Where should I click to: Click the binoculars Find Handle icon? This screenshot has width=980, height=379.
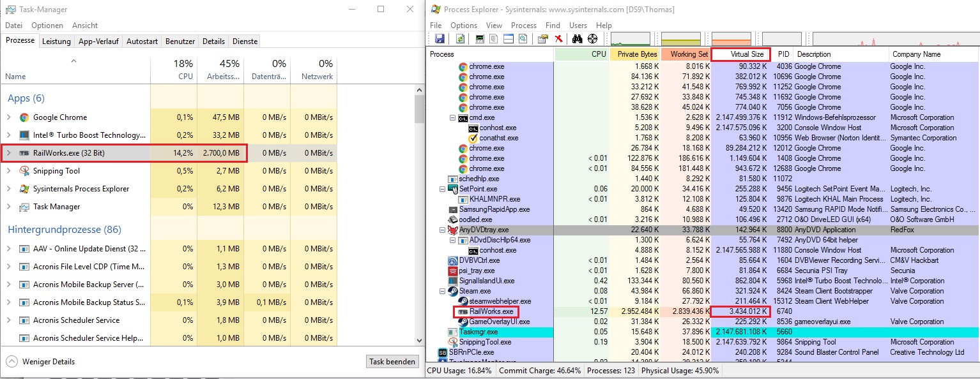577,39
